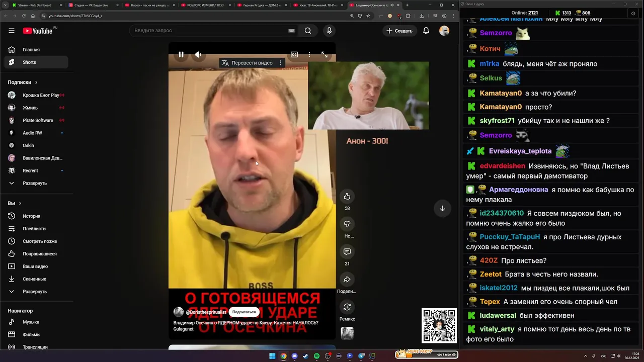Screen dimensions: 644x362
Task: Open 'Музыка' under Навигатор
Action: [36, 322]
